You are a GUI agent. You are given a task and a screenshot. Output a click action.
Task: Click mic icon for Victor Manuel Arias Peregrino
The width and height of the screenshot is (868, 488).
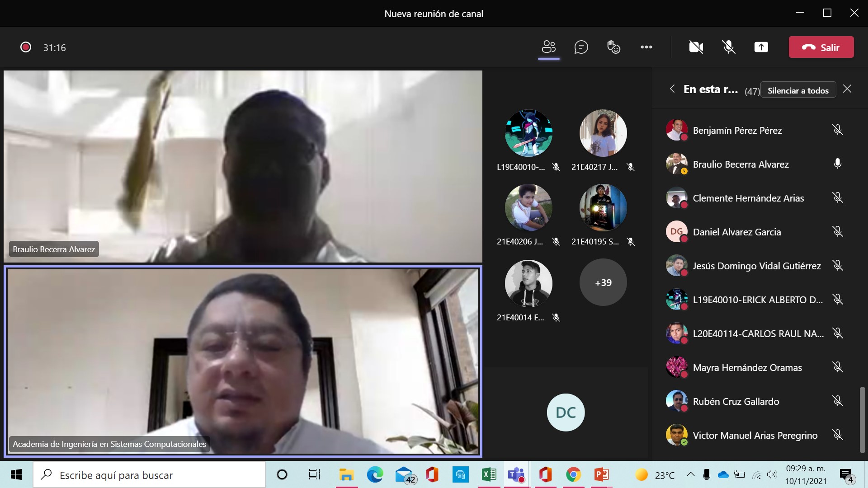[838, 435]
